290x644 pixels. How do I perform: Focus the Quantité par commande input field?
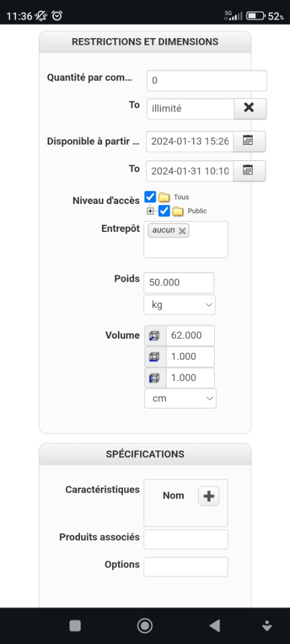[207, 80]
